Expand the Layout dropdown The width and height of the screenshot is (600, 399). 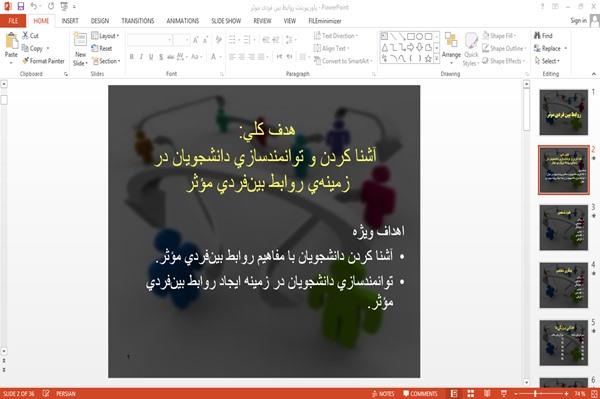point(105,36)
